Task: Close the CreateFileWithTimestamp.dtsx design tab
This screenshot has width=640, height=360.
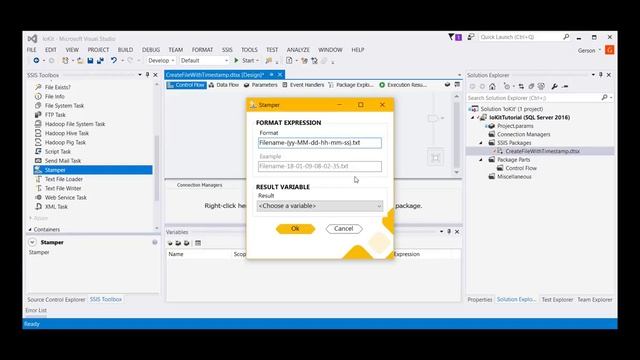Action: [x=280, y=75]
